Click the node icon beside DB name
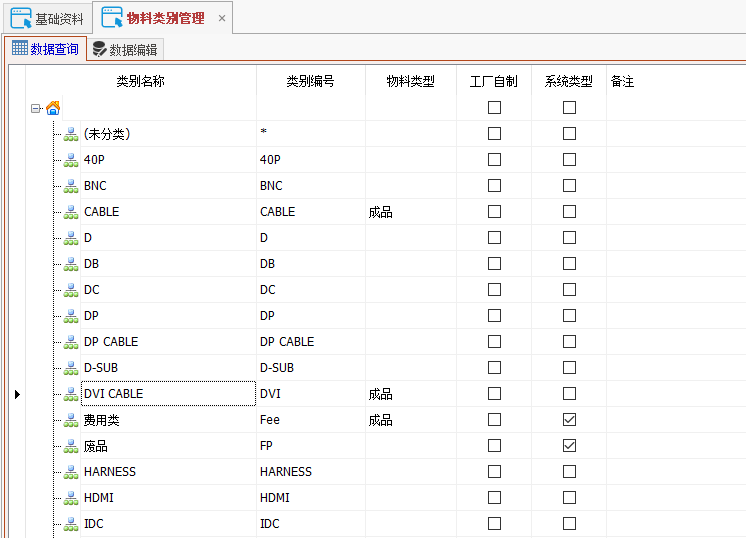 (71, 264)
